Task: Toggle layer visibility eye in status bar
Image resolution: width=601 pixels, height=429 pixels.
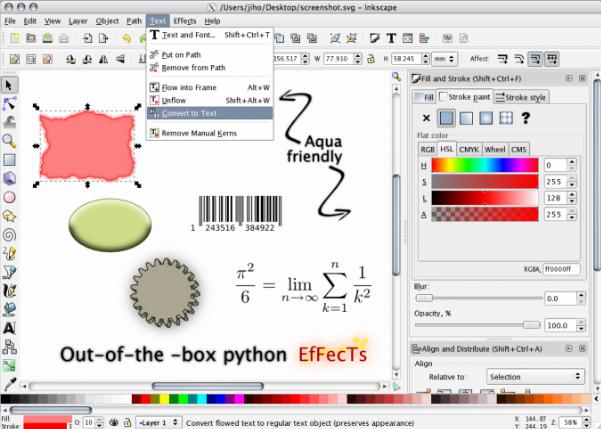Action: click(x=114, y=422)
